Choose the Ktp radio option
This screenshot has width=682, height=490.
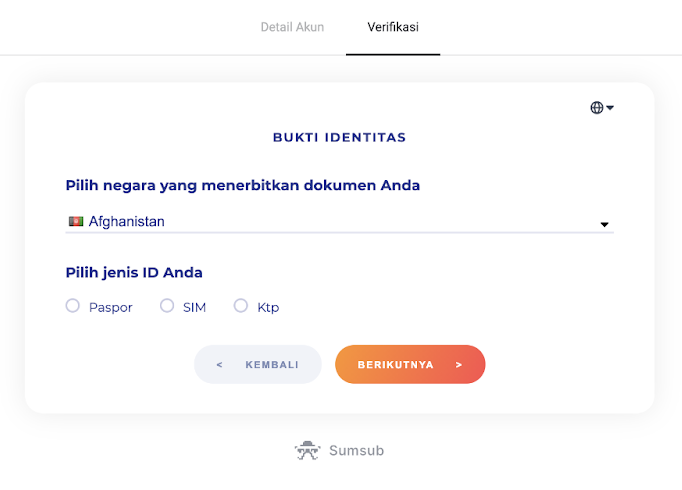tap(241, 306)
